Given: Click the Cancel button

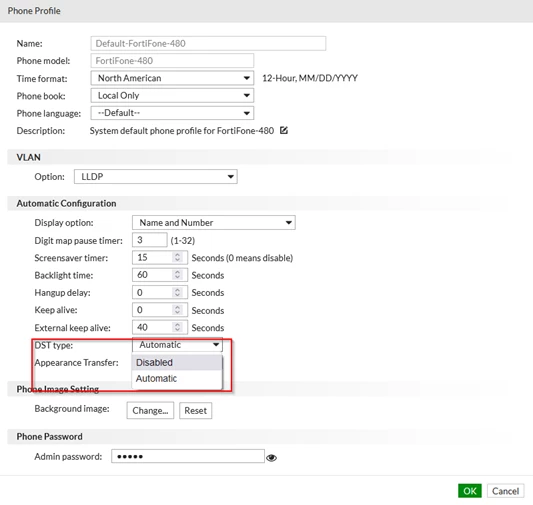Looking at the screenshot, I should 505,491.
